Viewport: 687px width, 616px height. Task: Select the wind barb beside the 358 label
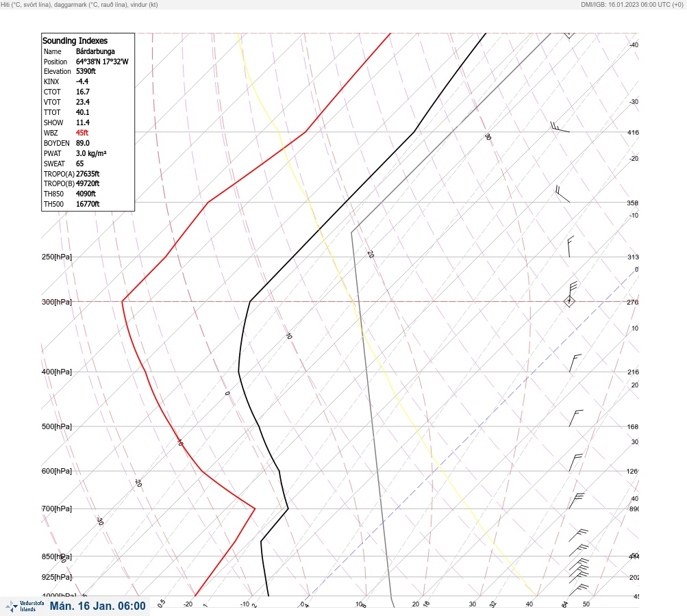pos(562,194)
